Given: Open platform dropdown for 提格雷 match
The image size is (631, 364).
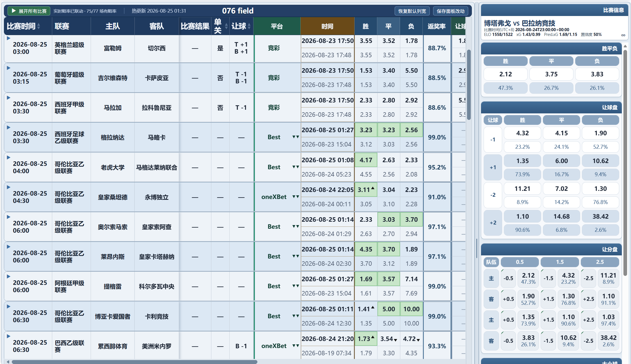Looking at the screenshot, I should 296,286.
